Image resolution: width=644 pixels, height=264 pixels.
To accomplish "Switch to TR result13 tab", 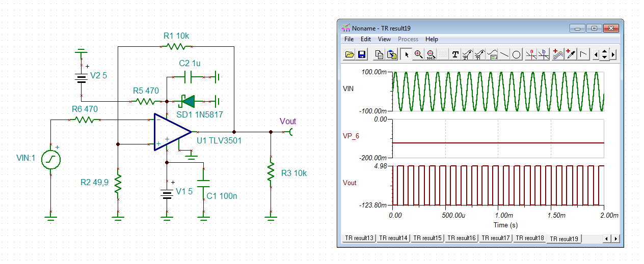I will (359, 238).
